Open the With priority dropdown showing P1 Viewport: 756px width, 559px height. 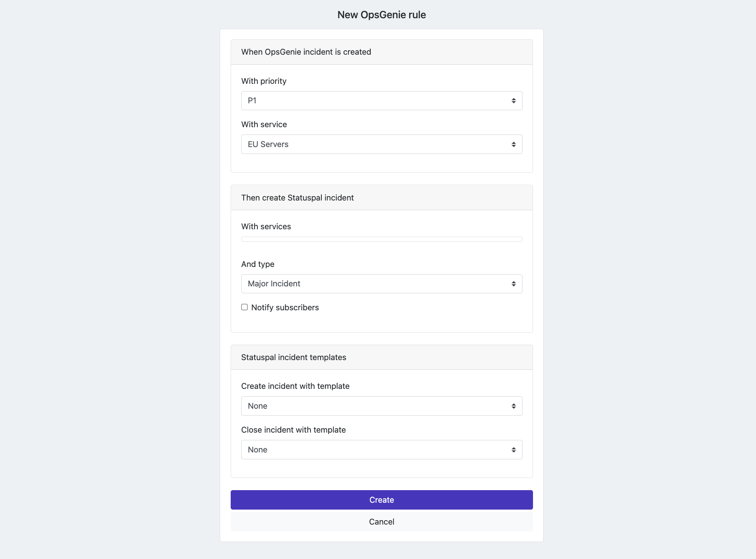382,100
